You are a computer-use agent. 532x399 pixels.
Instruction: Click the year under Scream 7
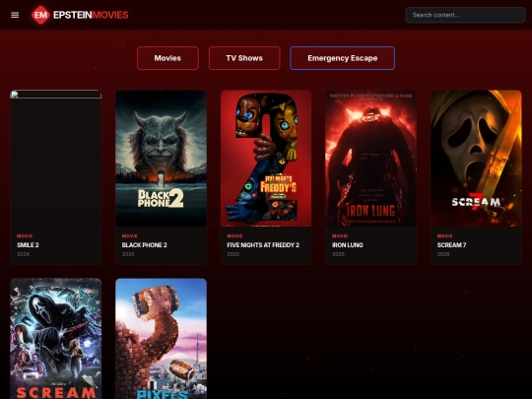click(x=443, y=254)
